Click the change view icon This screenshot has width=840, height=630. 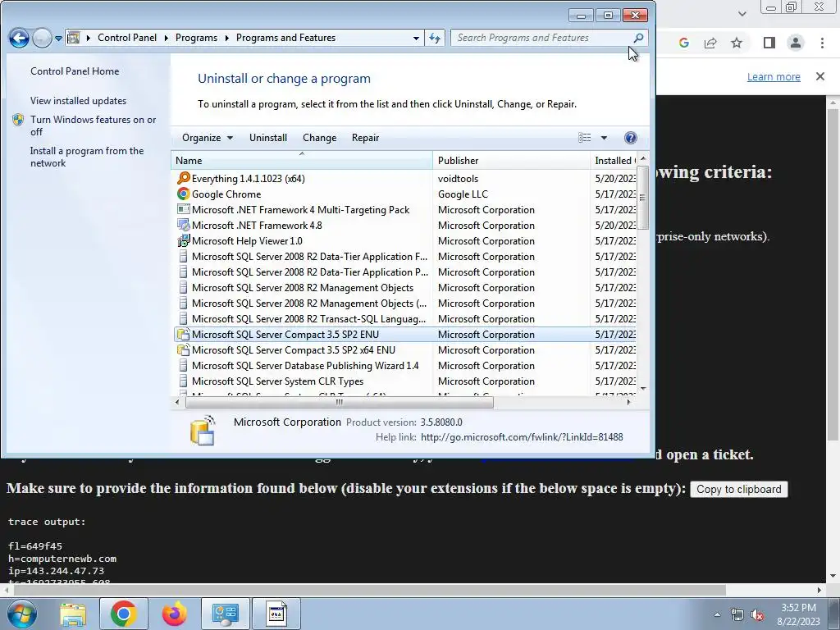[584, 138]
